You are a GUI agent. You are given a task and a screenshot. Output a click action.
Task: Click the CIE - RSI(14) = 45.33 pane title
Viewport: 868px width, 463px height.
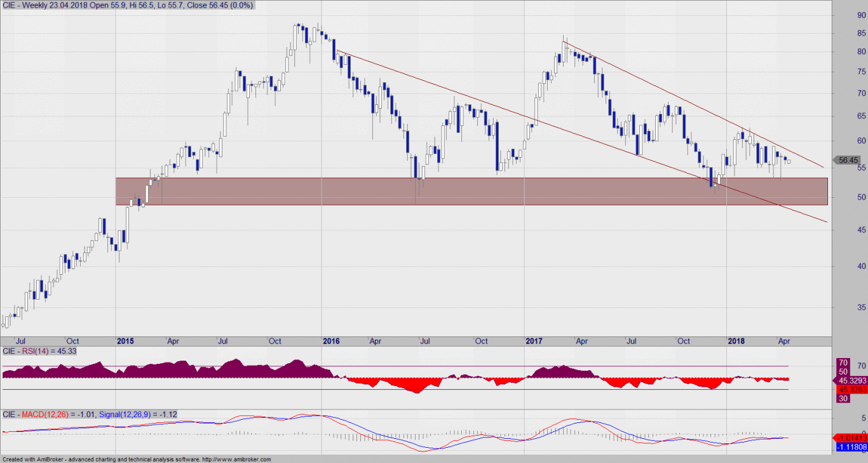[x=39, y=351]
